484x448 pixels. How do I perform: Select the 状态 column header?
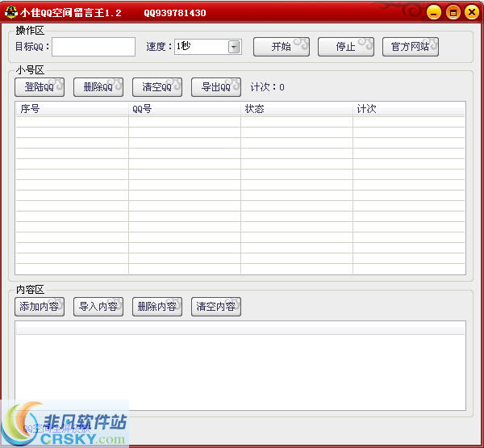297,109
